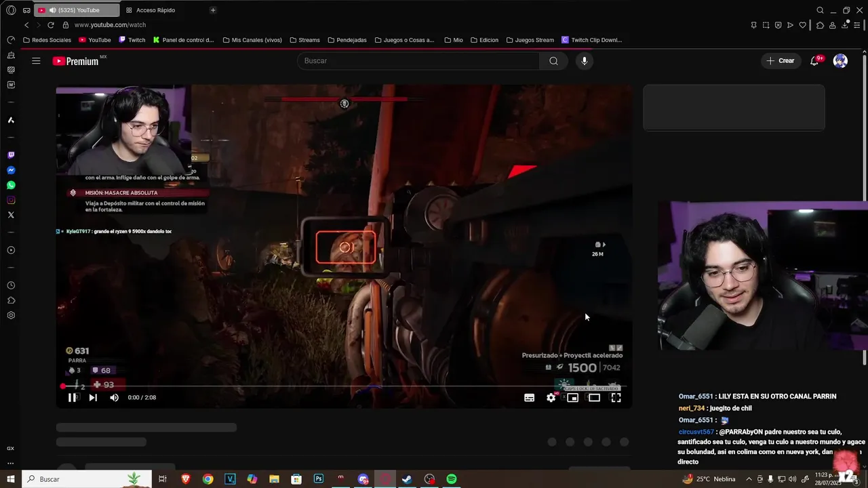Toggle theater mode view

[x=594, y=398]
